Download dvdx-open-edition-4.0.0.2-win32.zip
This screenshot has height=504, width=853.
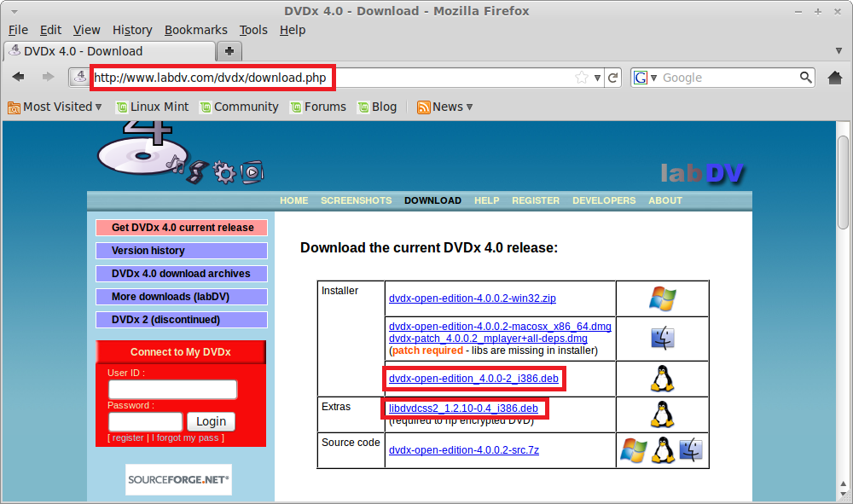point(473,298)
